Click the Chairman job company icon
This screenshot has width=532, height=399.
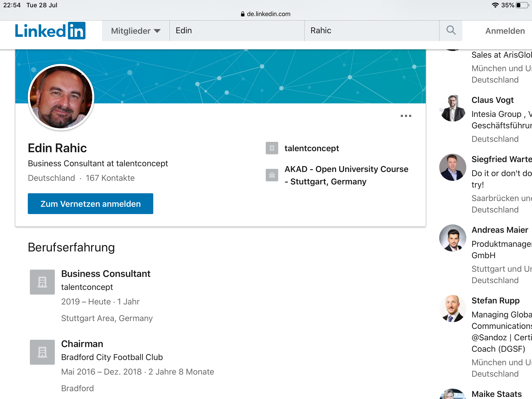[42, 352]
